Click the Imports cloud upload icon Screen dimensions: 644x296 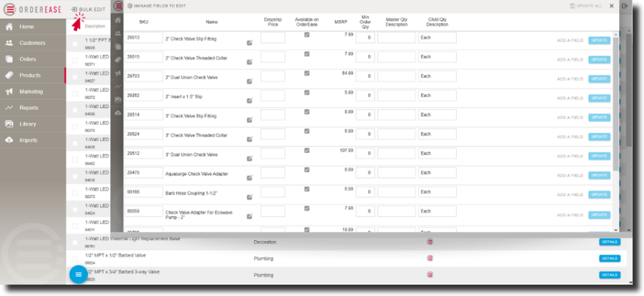(x=9, y=140)
